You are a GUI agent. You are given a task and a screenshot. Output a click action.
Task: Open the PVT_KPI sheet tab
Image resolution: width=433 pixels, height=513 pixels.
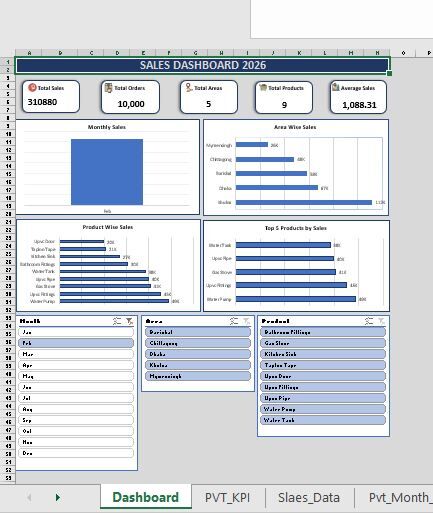pyautogui.click(x=227, y=498)
